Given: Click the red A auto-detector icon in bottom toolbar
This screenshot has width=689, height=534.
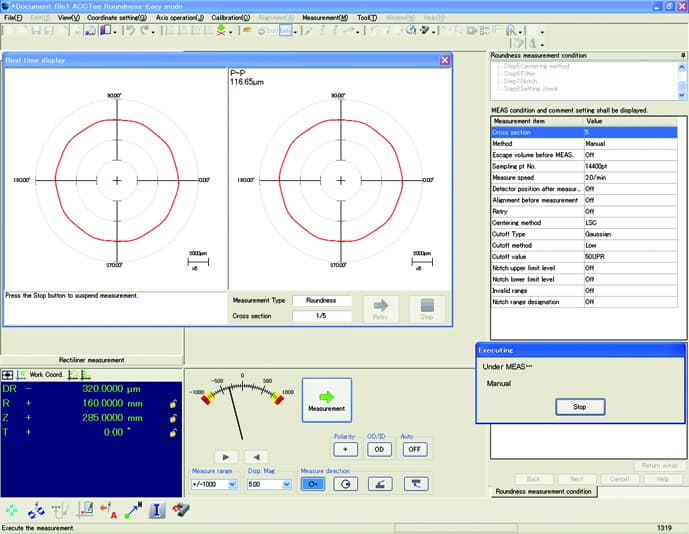Looking at the screenshot, I should coord(109,510).
